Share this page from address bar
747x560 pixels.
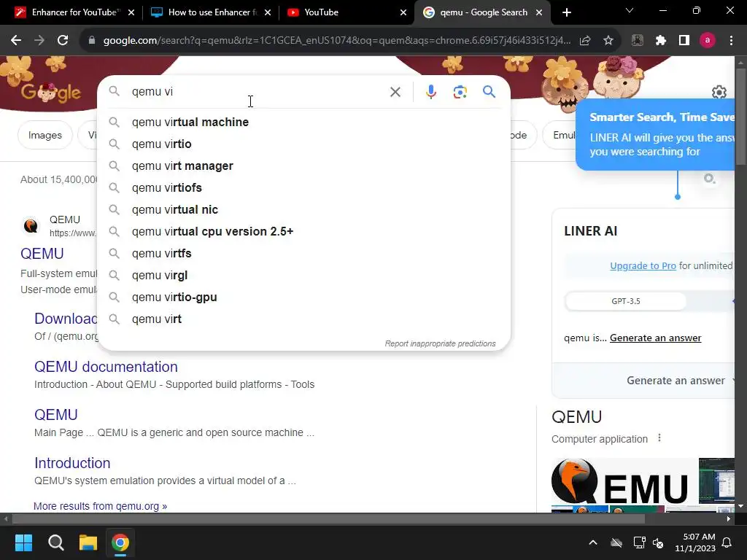(584, 41)
